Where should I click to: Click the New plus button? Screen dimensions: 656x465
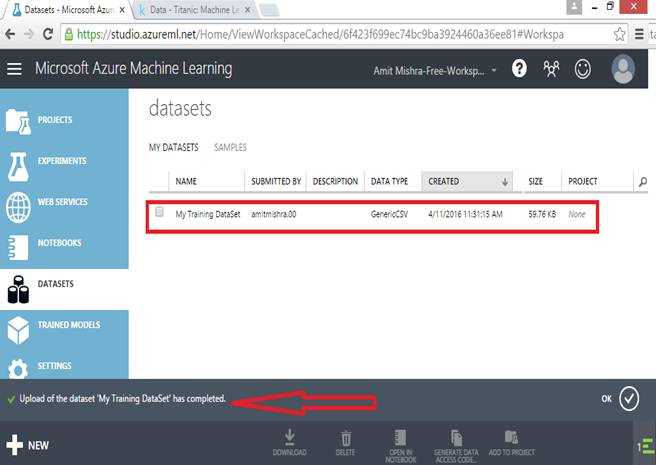click(28, 445)
